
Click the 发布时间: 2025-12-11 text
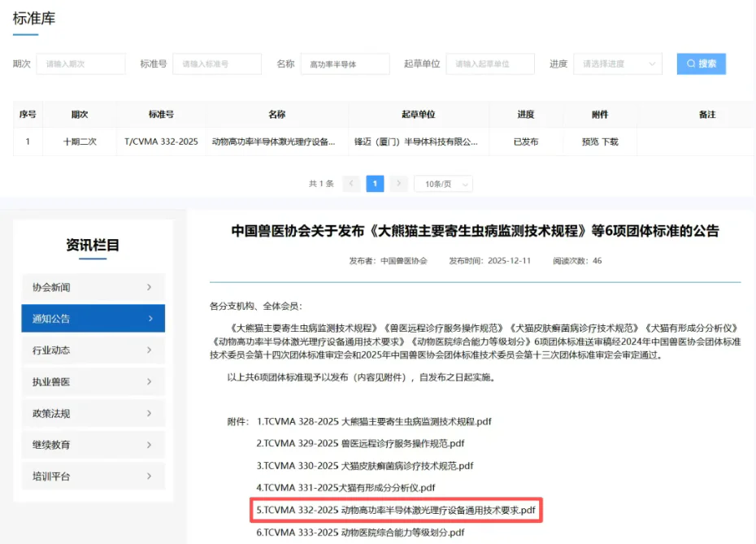pyautogui.click(x=490, y=261)
